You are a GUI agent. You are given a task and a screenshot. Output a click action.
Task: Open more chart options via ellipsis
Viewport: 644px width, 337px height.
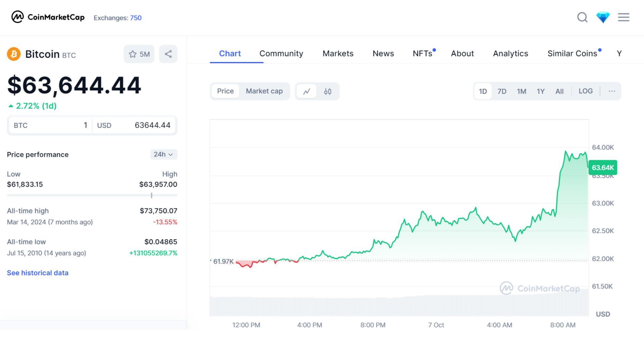[612, 91]
